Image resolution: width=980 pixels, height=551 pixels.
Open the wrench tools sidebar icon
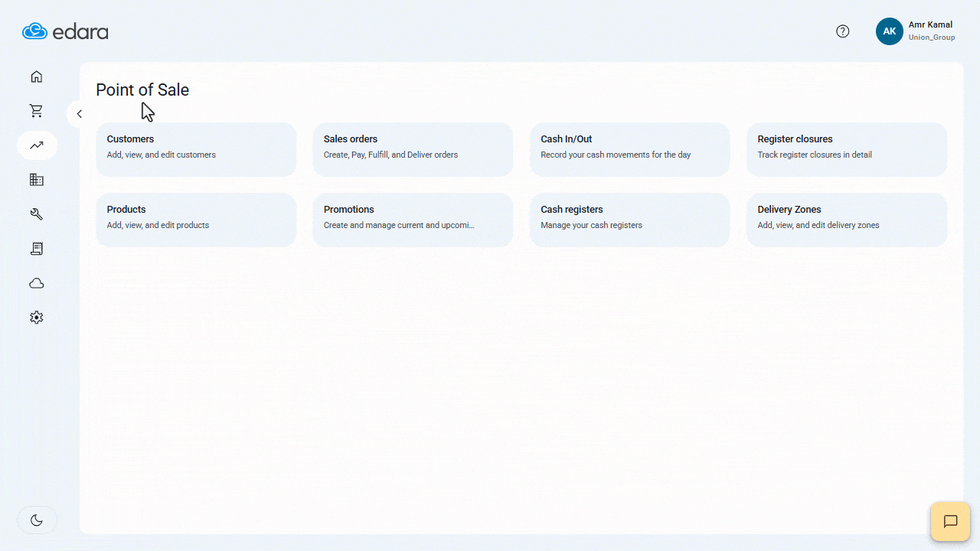coord(36,214)
